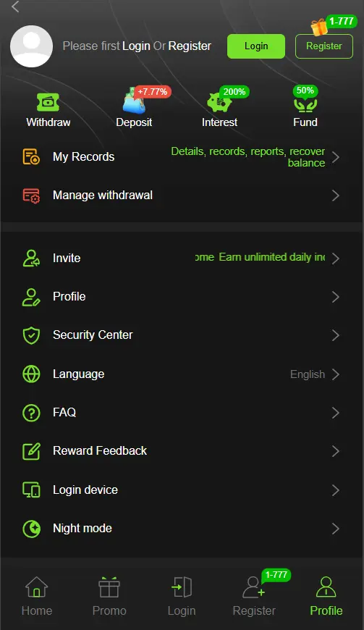The width and height of the screenshot is (364, 630).
Task: Expand the Manage withdrawal chevron
Action: [x=336, y=196]
